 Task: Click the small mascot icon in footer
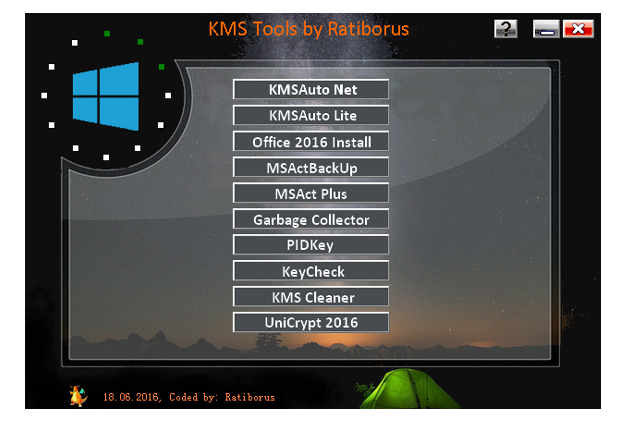78,396
